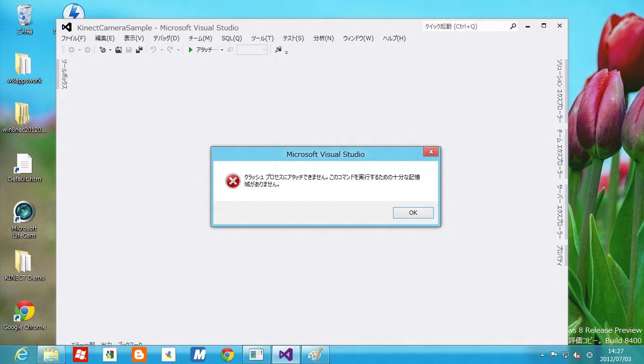Expand the Undo history dropdown arrow
Image resolution: width=644 pixels, height=364 pixels.
(x=161, y=50)
